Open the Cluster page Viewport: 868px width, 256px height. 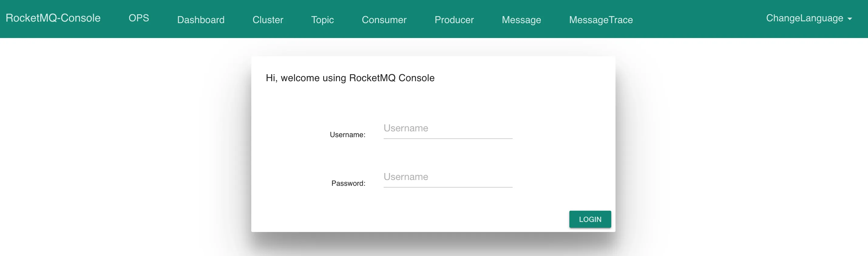click(268, 19)
